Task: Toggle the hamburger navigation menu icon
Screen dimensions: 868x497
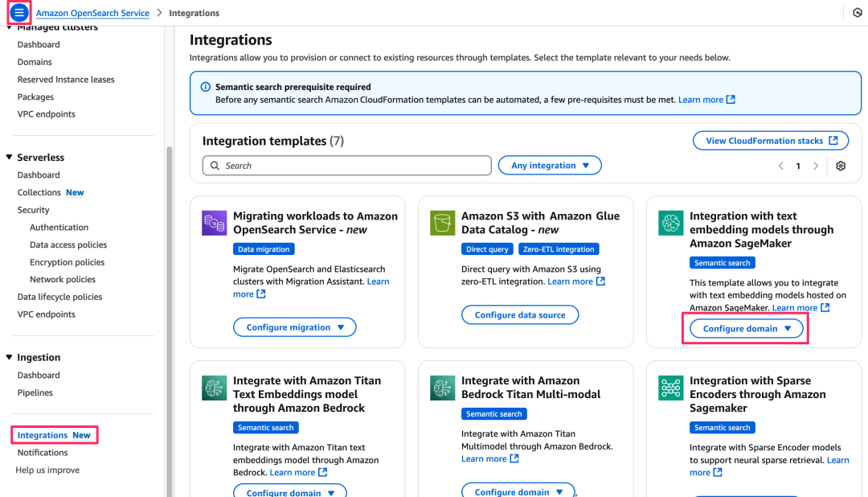Action: (x=18, y=12)
